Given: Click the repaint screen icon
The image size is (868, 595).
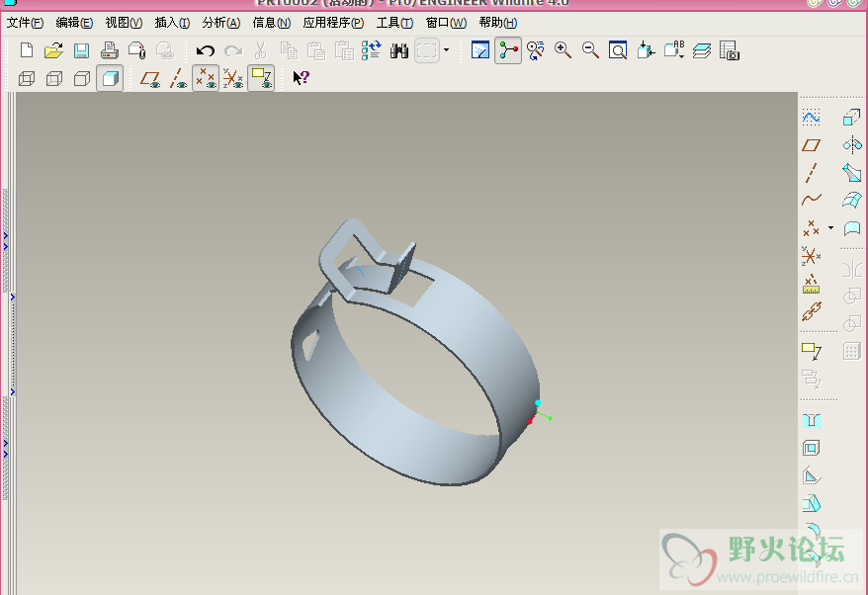Looking at the screenshot, I should click(x=479, y=50).
